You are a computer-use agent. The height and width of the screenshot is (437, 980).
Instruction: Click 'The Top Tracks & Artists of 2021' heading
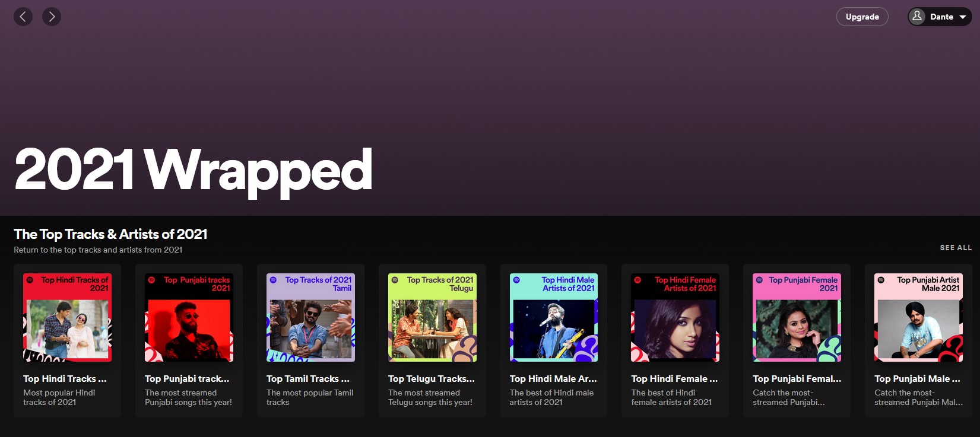(x=110, y=234)
